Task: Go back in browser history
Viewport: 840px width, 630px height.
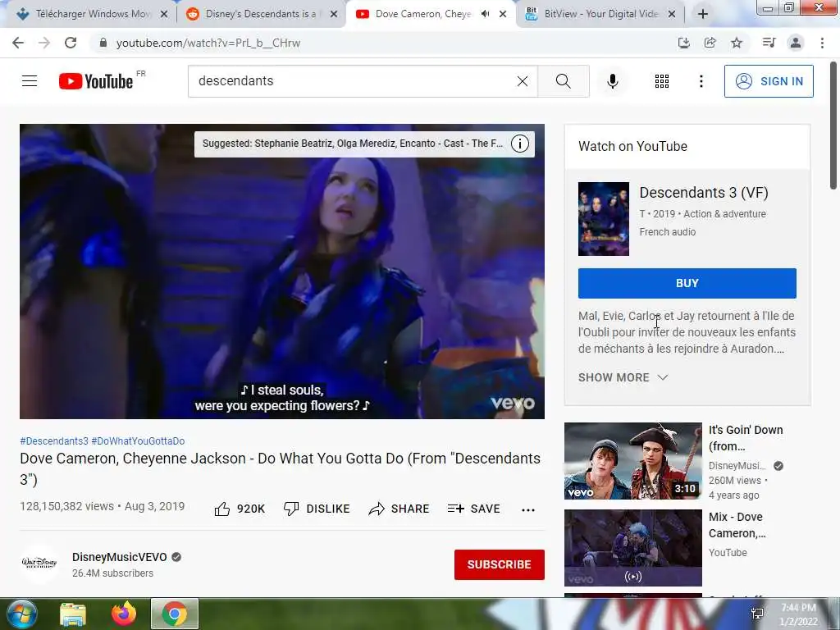Action: [x=18, y=43]
